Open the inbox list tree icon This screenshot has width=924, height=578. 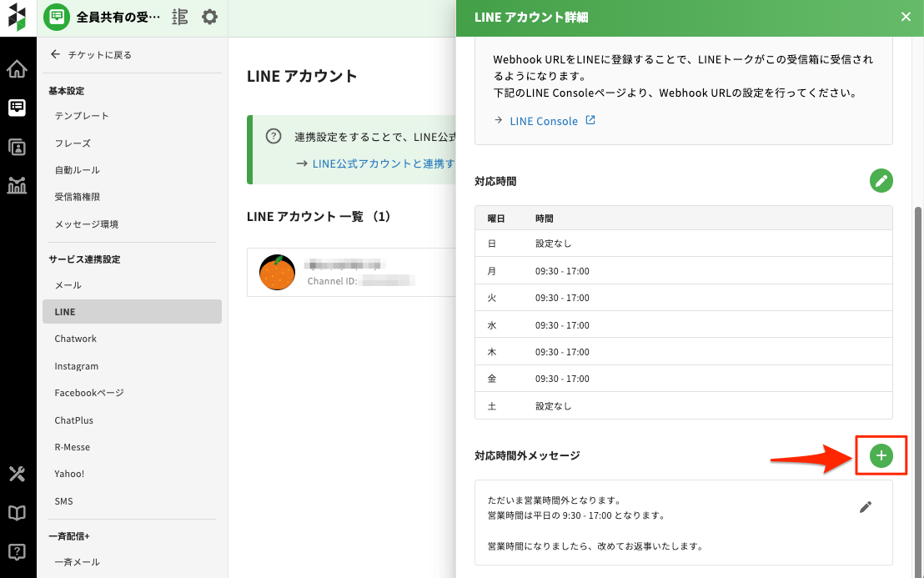(180, 17)
